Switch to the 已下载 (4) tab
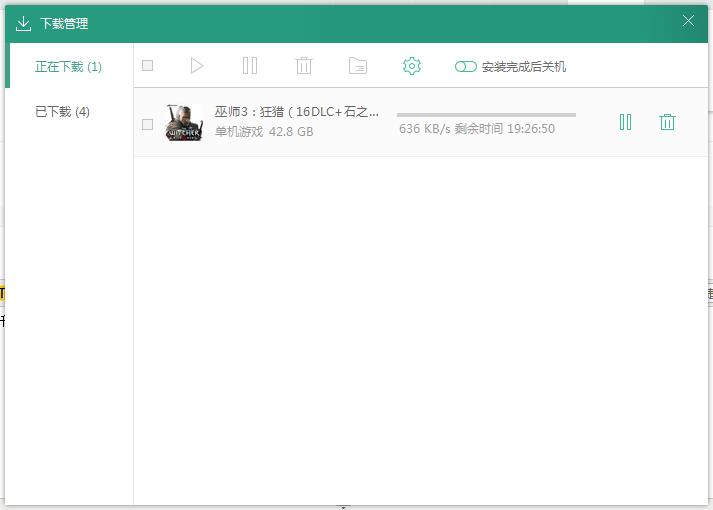 click(69, 111)
